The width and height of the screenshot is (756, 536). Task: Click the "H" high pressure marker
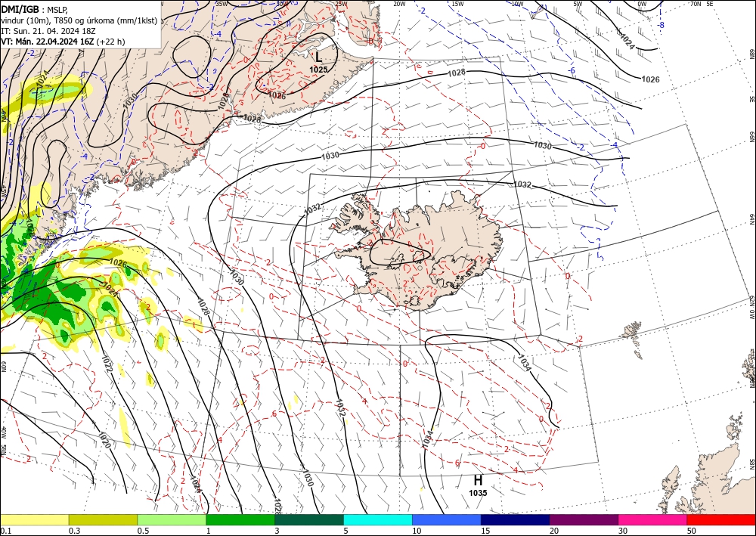point(478,481)
